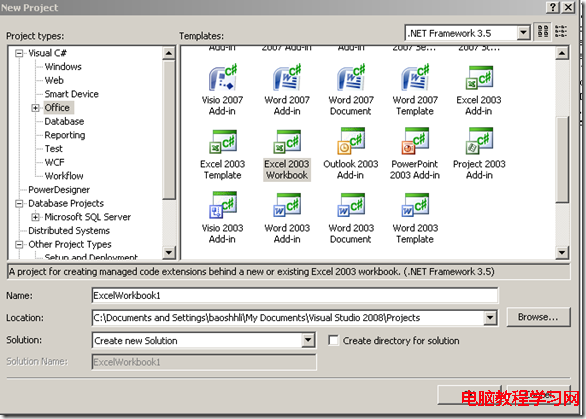Switch templates to small icons view

[x=561, y=31]
